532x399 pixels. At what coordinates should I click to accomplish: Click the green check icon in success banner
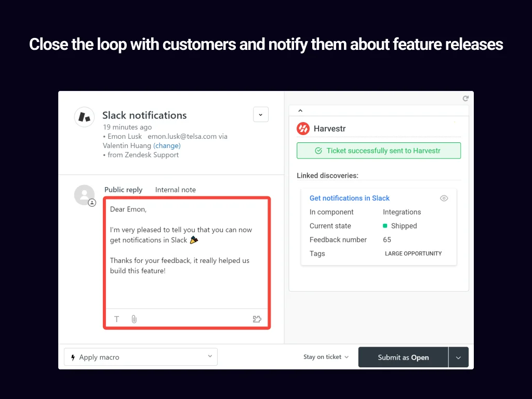point(318,151)
